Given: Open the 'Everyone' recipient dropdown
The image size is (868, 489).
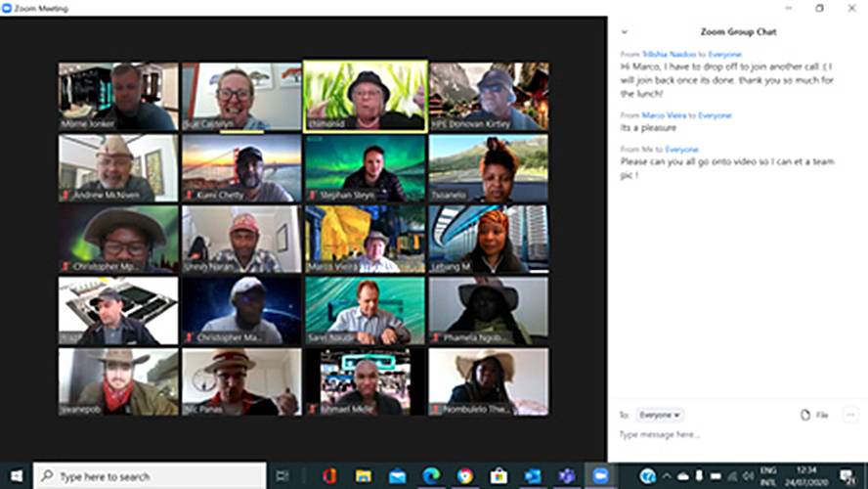Looking at the screenshot, I should pyautogui.click(x=660, y=415).
